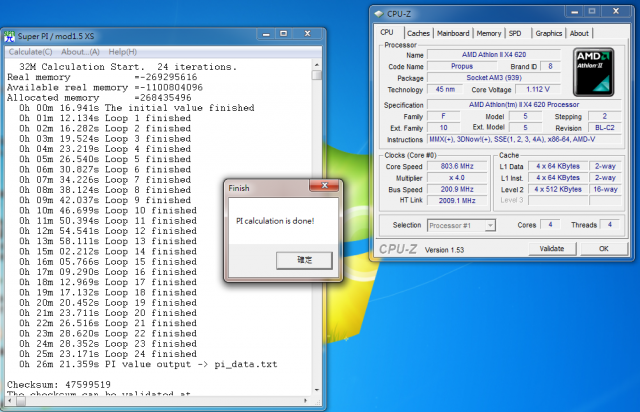
Task: Click the Cores count value
Action: (550, 225)
